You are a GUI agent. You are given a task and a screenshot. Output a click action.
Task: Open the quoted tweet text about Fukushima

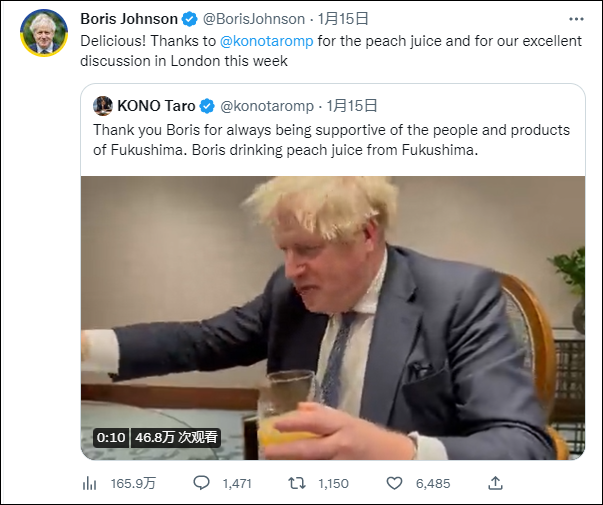click(x=331, y=140)
